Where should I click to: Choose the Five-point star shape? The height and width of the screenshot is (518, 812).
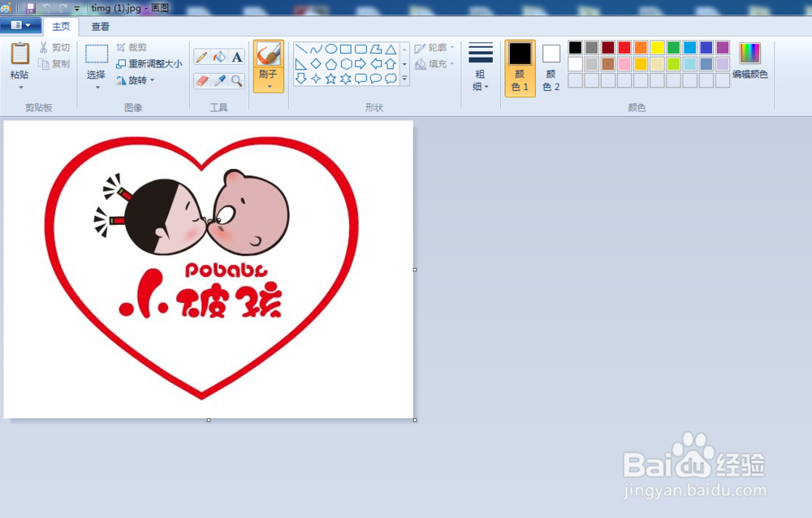click(x=331, y=79)
